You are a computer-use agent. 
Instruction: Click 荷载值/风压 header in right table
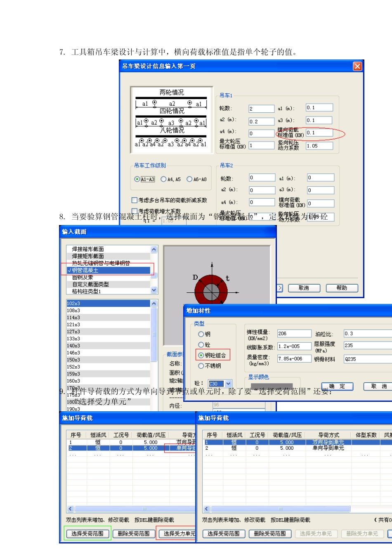click(287, 435)
